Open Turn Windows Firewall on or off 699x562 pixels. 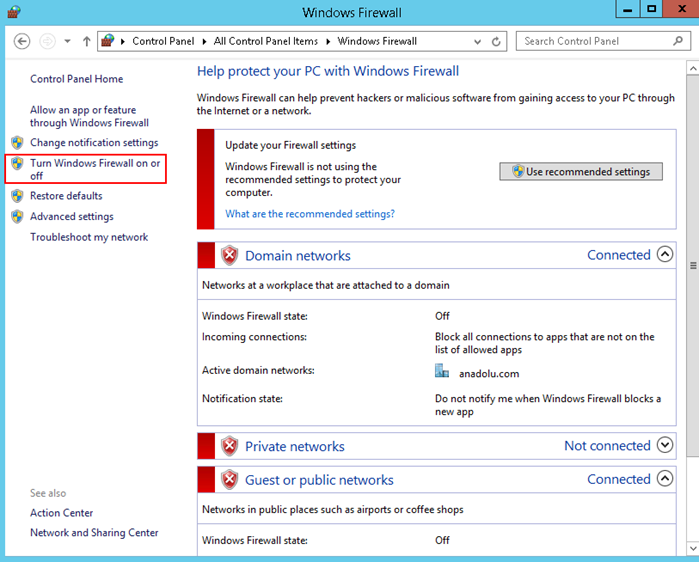95,169
